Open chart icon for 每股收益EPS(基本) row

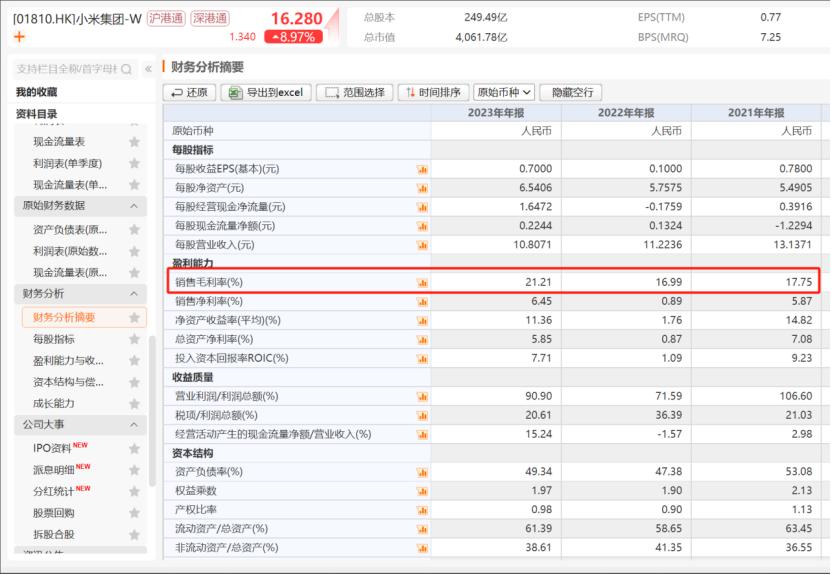422,169
